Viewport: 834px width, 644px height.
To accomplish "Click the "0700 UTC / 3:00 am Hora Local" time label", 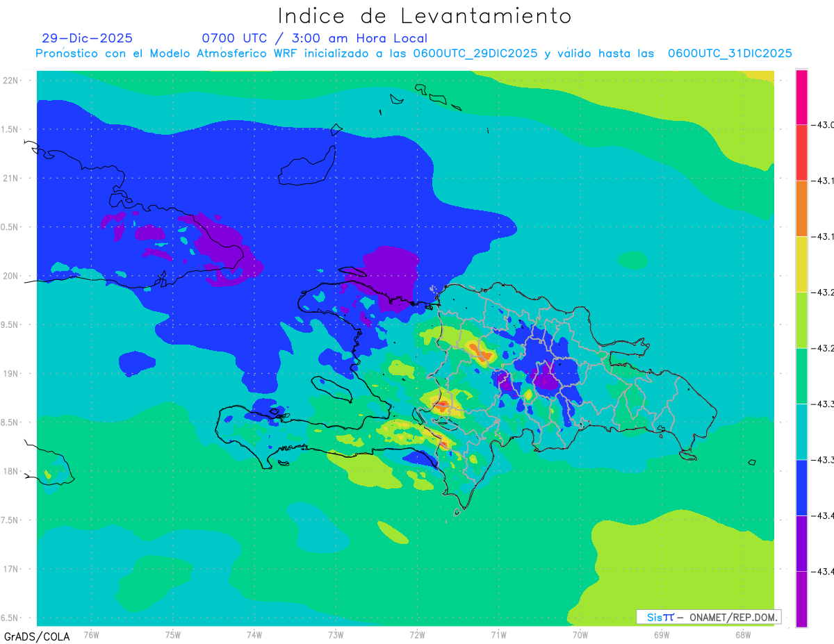I will 314,38.
